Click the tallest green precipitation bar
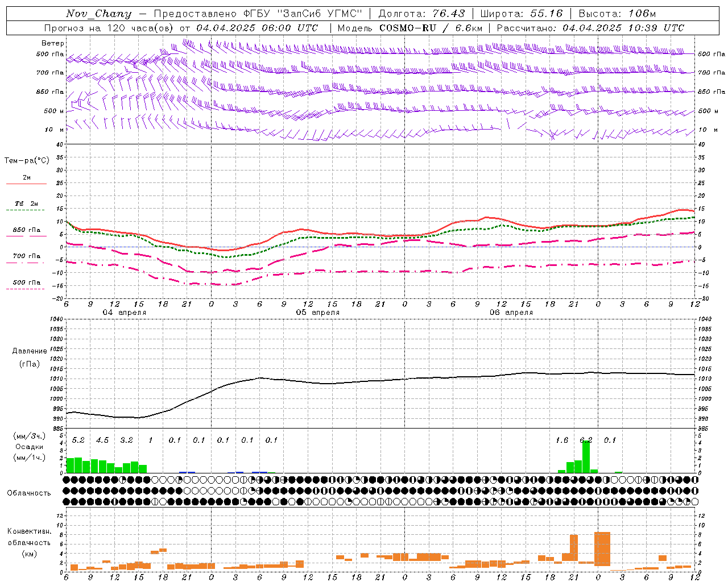This screenshot has height=582, width=728. coord(586,457)
